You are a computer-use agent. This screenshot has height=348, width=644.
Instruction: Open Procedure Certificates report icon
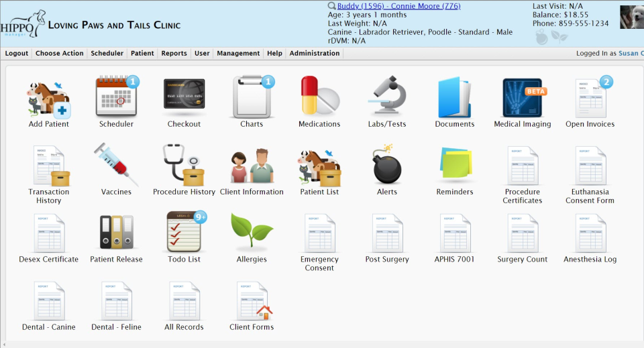pyautogui.click(x=523, y=166)
